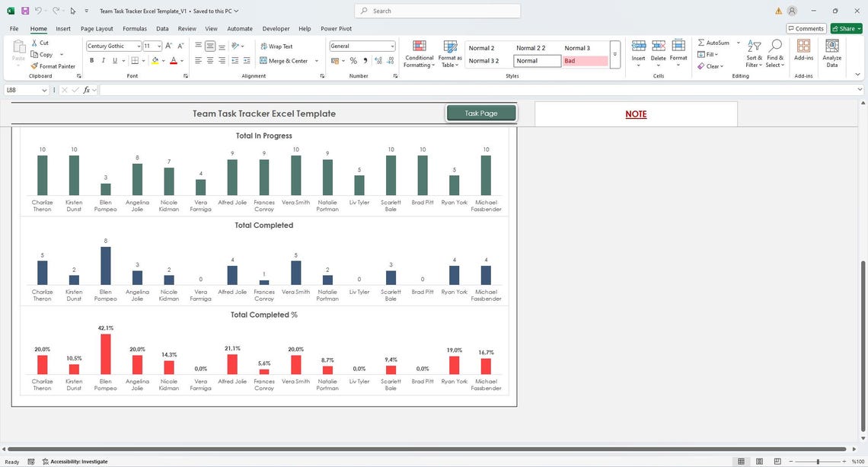Screen dimensions: 868x467
Task: Toggle Bold formatting
Action: (91, 60)
